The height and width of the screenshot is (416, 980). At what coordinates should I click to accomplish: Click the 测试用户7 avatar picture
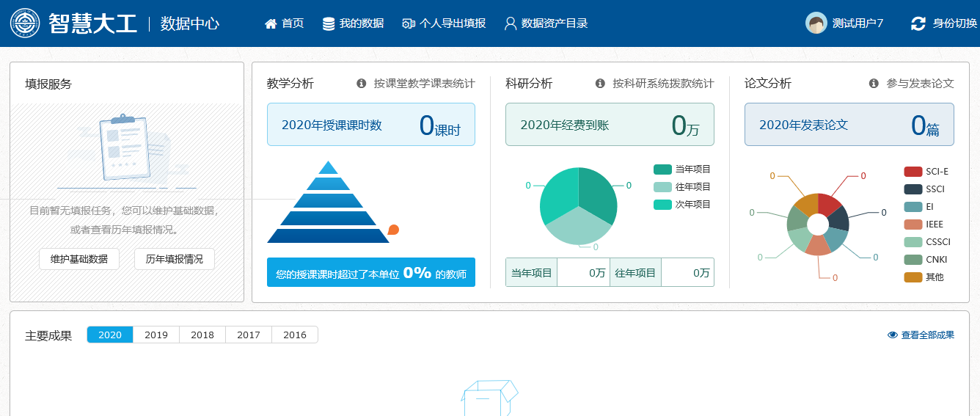point(816,23)
